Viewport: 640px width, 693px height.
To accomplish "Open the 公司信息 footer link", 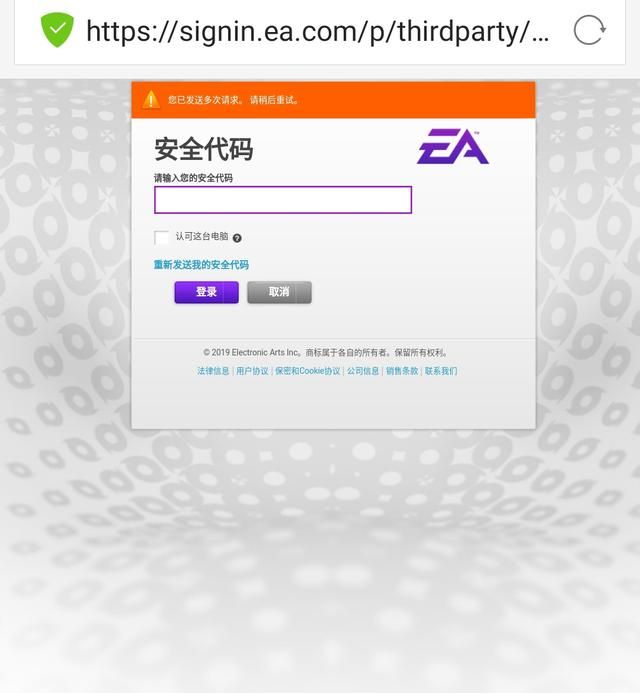I will [363, 371].
